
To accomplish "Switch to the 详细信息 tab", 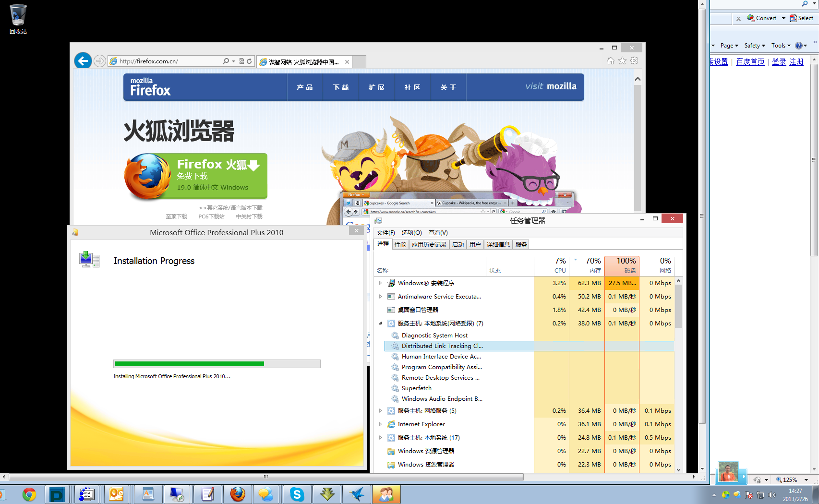I will [x=498, y=245].
